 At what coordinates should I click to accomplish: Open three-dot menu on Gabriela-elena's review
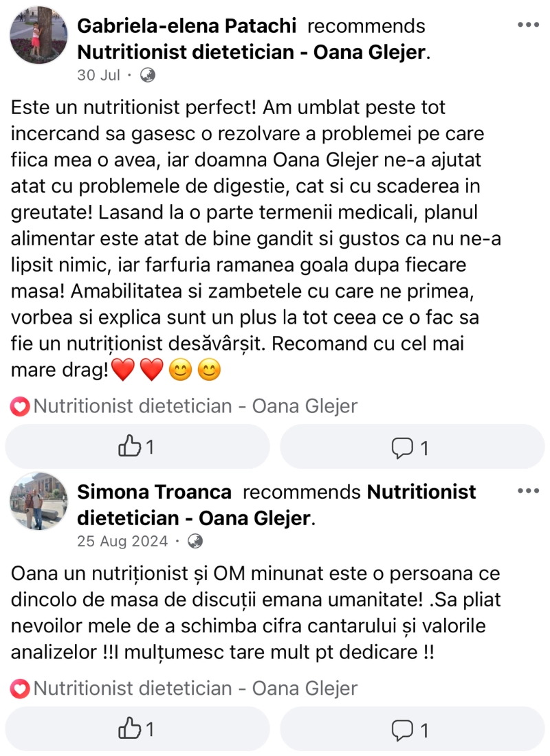pyautogui.click(x=528, y=25)
